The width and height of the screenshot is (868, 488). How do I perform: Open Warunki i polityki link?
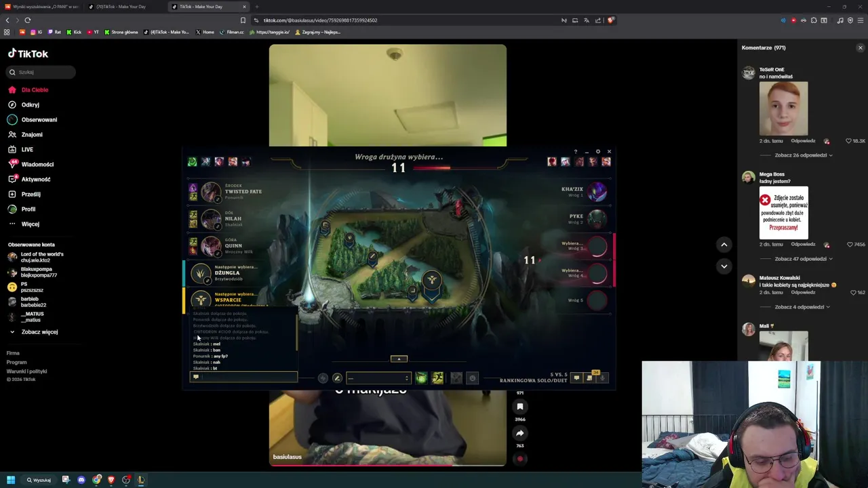coord(26,371)
